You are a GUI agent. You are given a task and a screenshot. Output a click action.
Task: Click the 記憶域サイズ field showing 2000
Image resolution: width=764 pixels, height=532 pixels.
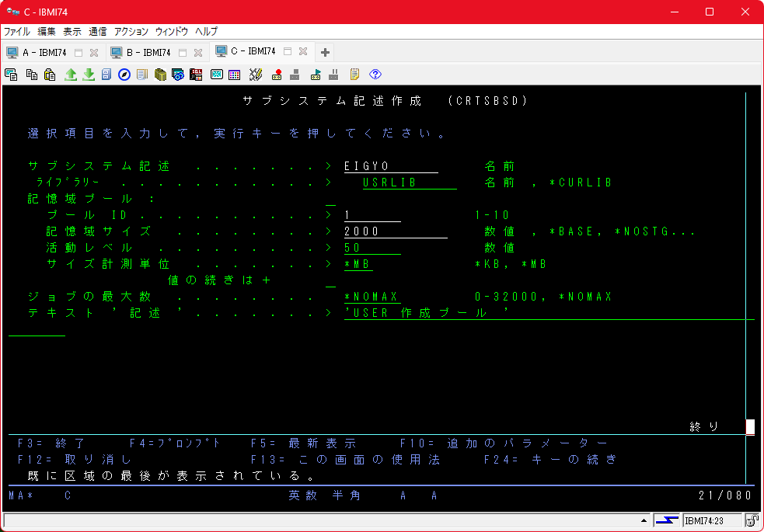395,231
